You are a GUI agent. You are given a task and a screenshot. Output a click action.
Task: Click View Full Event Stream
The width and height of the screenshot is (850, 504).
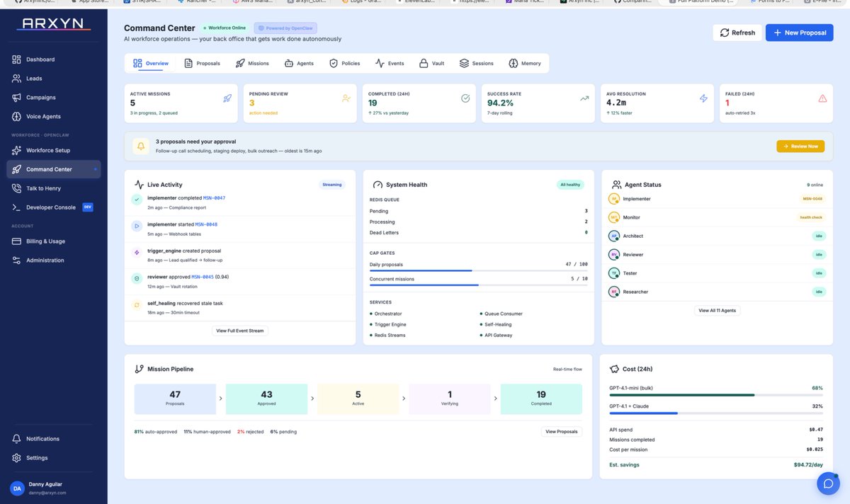tap(240, 331)
